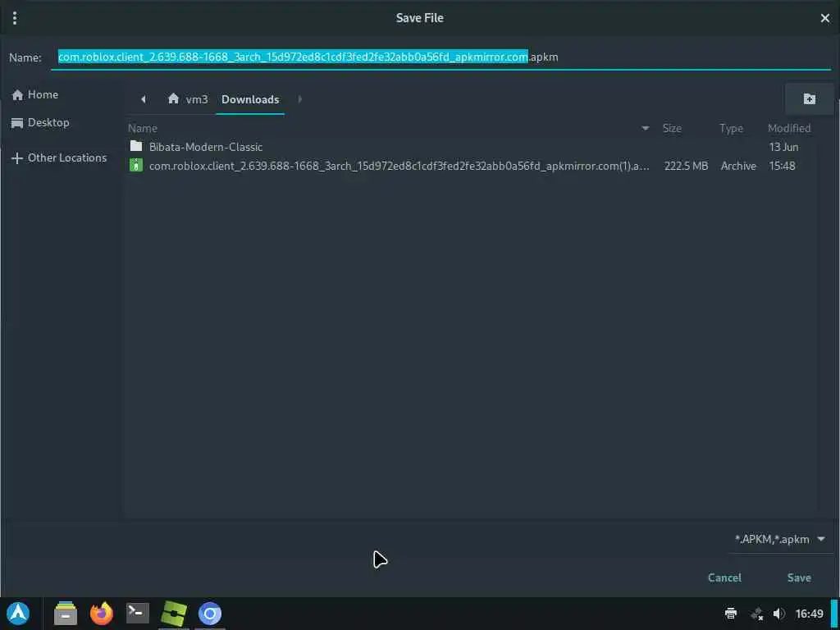The width and height of the screenshot is (840, 630).
Task: Open Other Locations in sidebar
Action: [x=59, y=158]
